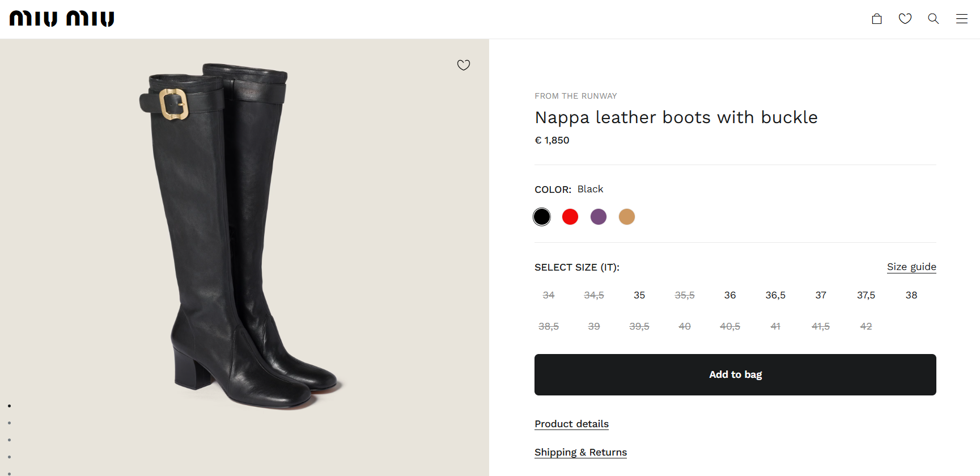Select size 35
980x476 pixels.
pyautogui.click(x=639, y=295)
